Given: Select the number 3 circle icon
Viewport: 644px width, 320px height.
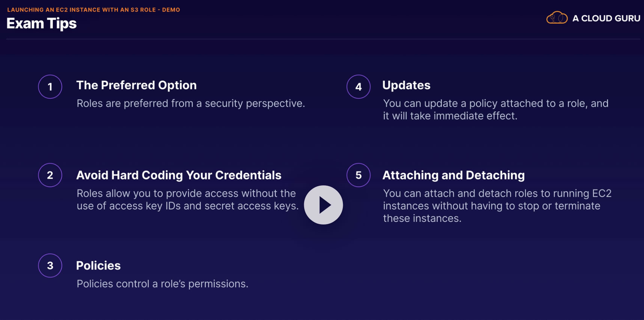Looking at the screenshot, I should pyautogui.click(x=50, y=265).
